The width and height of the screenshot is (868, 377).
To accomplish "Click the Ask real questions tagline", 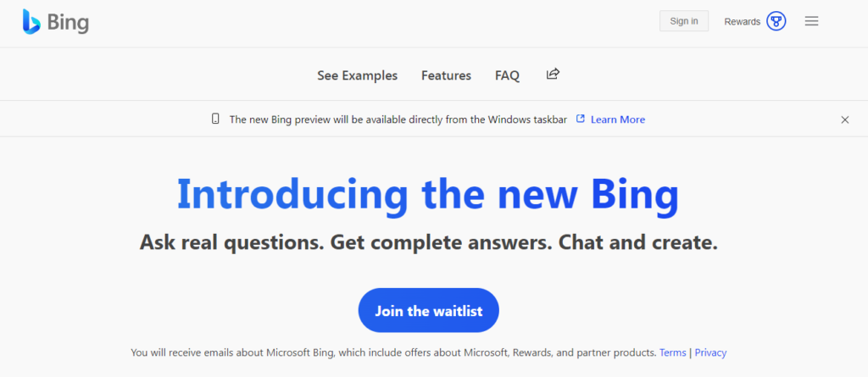I will pyautogui.click(x=428, y=242).
